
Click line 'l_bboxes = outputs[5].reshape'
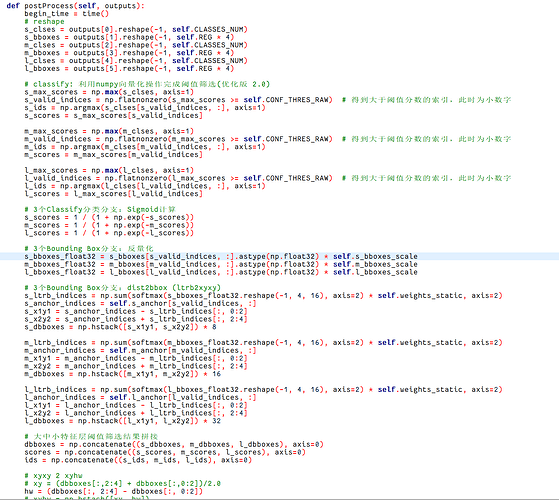tap(129, 68)
